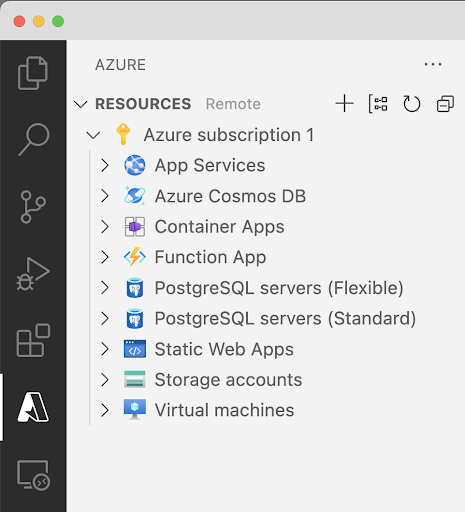Click the 'Remote' label beside RESOURCES
This screenshot has height=512, width=465.
click(x=233, y=104)
